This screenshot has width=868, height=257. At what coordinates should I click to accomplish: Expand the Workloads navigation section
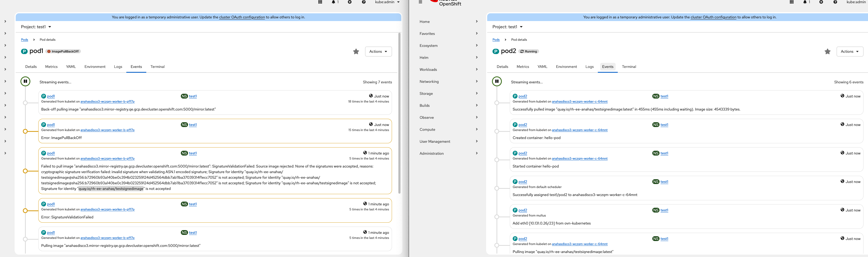tap(448, 70)
